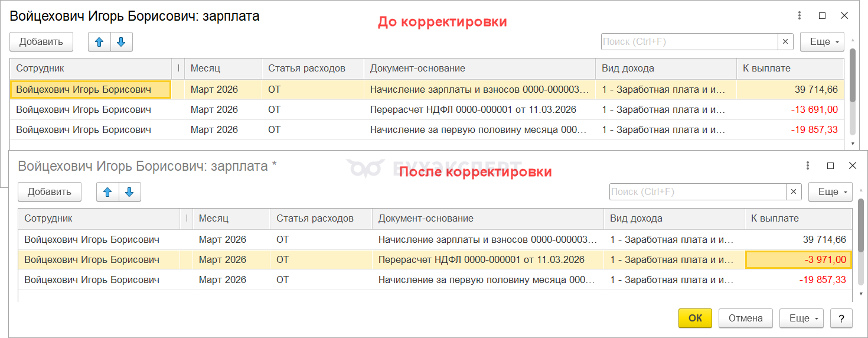Focus search input in bottom window
The width and height of the screenshot is (868, 338).
697,192
